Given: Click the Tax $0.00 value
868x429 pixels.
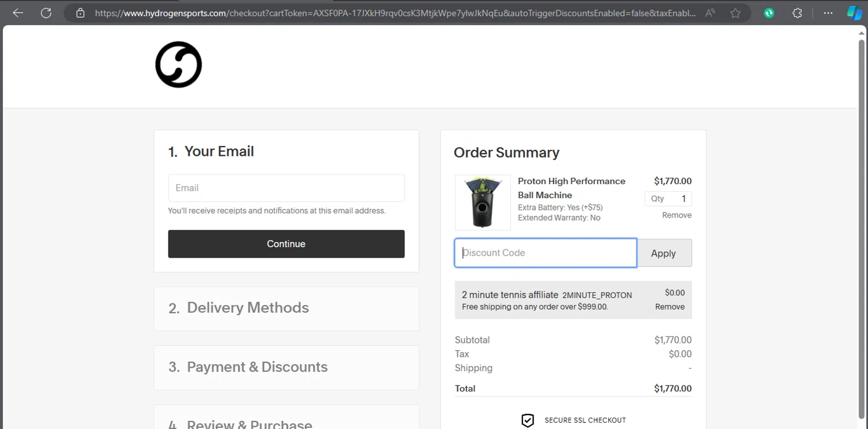Looking at the screenshot, I should [x=680, y=354].
